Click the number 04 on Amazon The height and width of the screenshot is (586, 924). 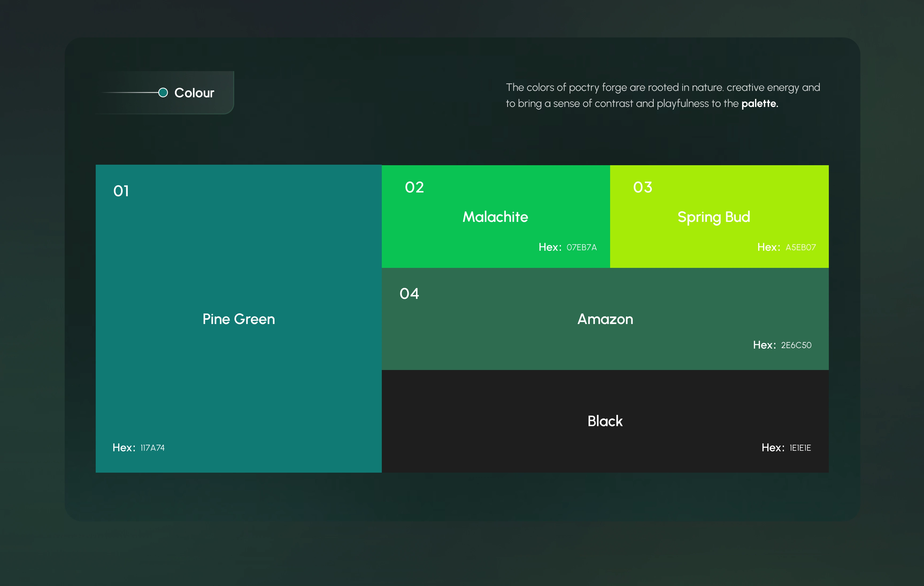tap(409, 294)
